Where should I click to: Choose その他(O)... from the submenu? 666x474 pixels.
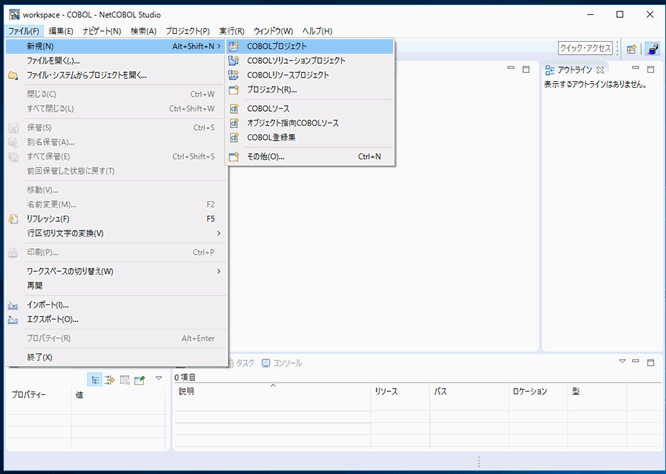coord(310,157)
